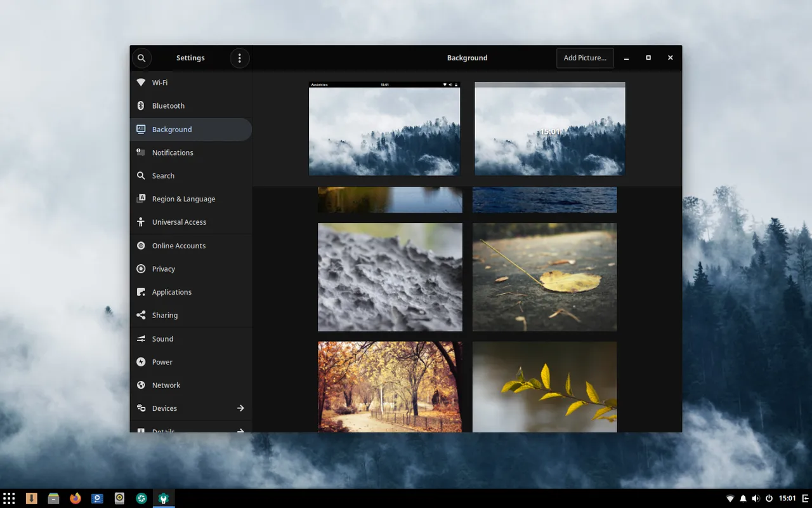Close the Settings window

(x=670, y=58)
